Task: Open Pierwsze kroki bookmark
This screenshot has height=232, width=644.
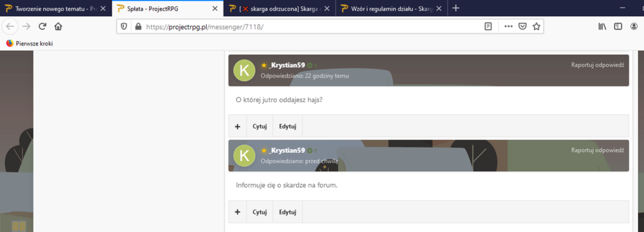Action: (30, 44)
